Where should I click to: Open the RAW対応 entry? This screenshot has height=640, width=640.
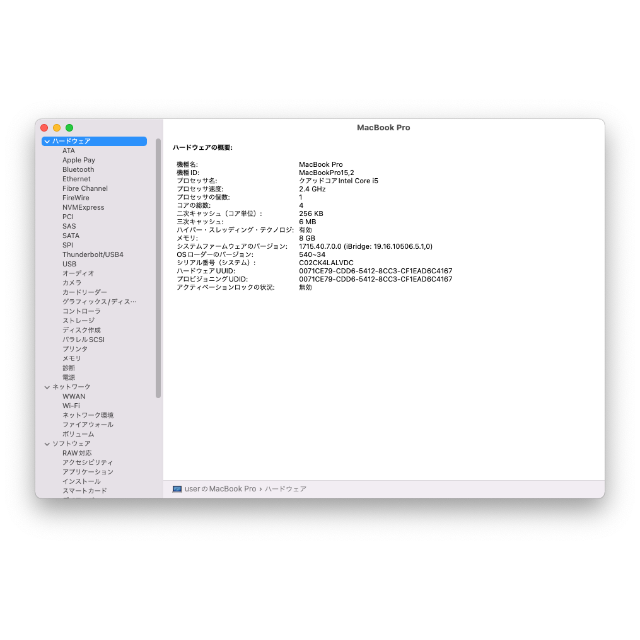pyautogui.click(x=77, y=453)
